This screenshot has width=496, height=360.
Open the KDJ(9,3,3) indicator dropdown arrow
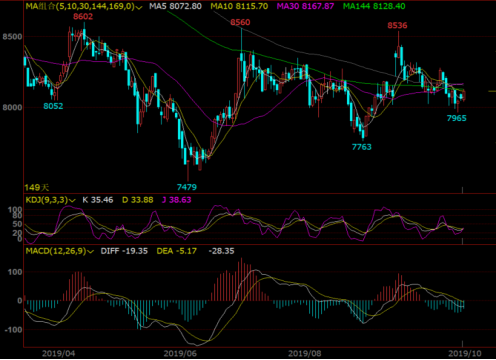72,200
